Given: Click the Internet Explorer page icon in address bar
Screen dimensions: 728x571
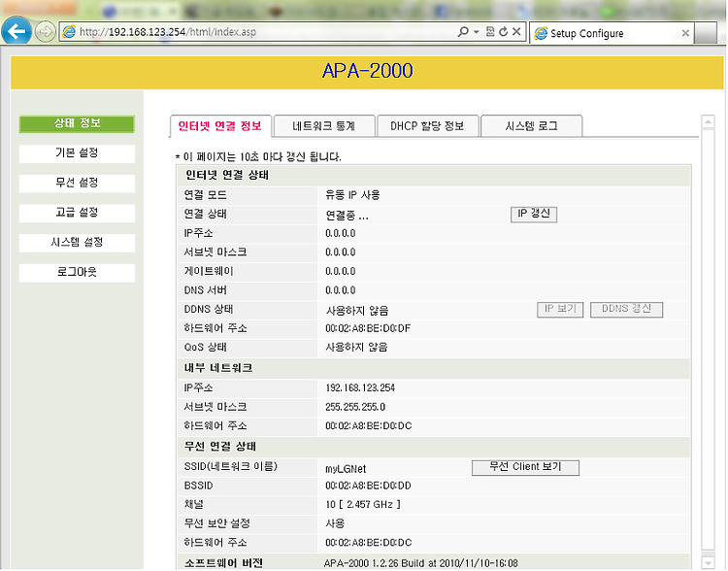Looking at the screenshot, I should (x=69, y=32).
